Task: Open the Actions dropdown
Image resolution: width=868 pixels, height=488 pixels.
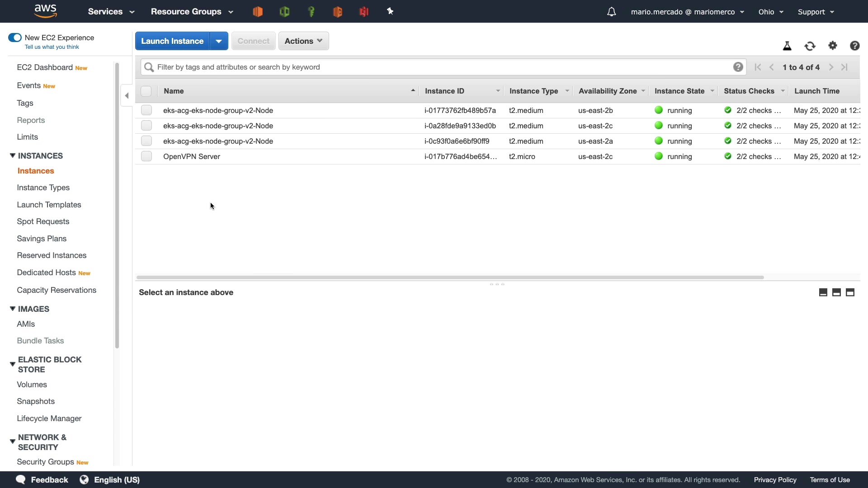Action: 303,41
